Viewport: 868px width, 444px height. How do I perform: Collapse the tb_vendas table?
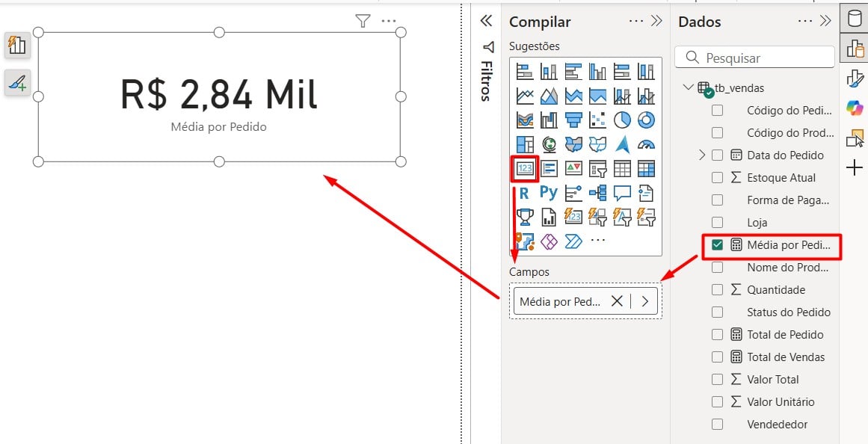coord(689,87)
